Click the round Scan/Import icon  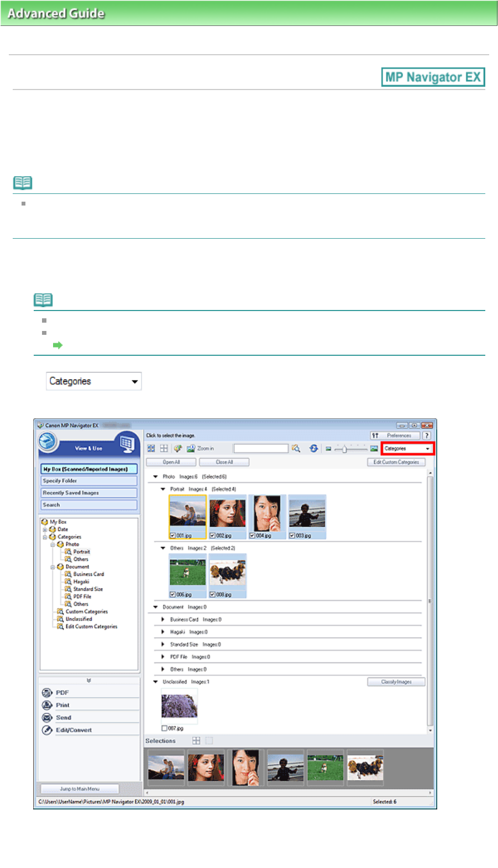[48, 441]
